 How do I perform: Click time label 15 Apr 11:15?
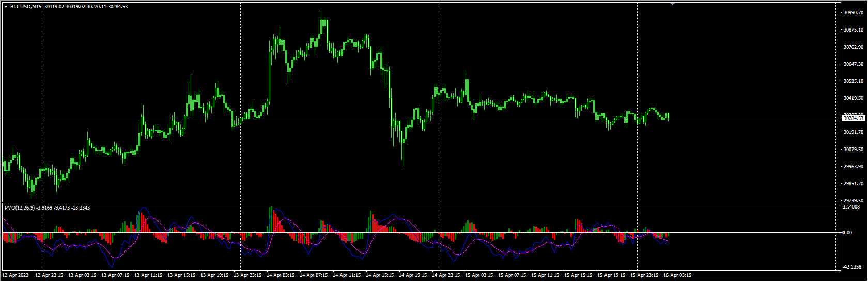click(x=545, y=275)
